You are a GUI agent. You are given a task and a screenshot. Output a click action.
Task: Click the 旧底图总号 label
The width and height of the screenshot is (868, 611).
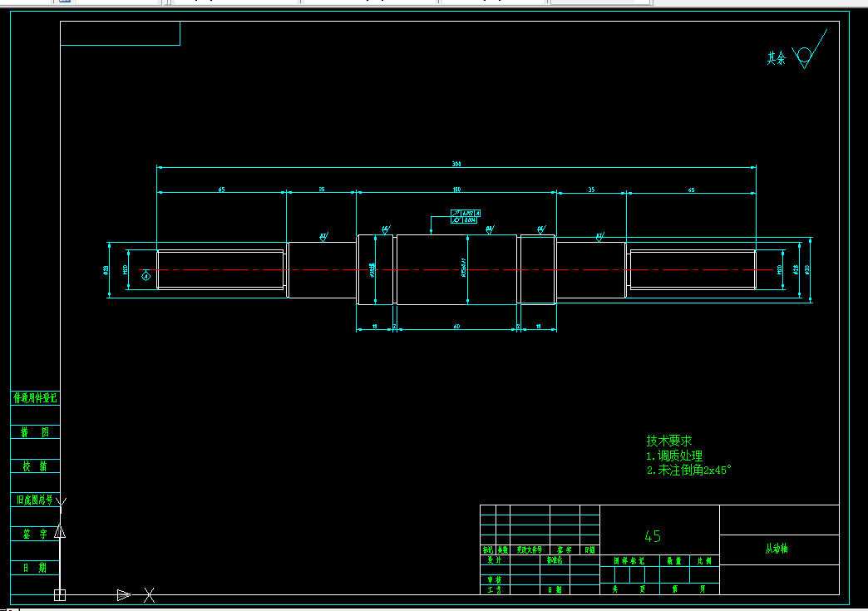point(35,500)
